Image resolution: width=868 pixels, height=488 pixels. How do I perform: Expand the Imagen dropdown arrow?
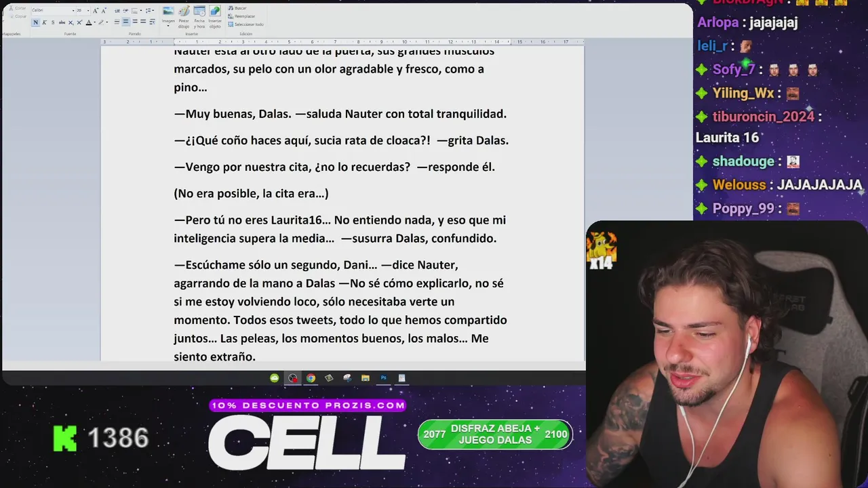[168, 26]
